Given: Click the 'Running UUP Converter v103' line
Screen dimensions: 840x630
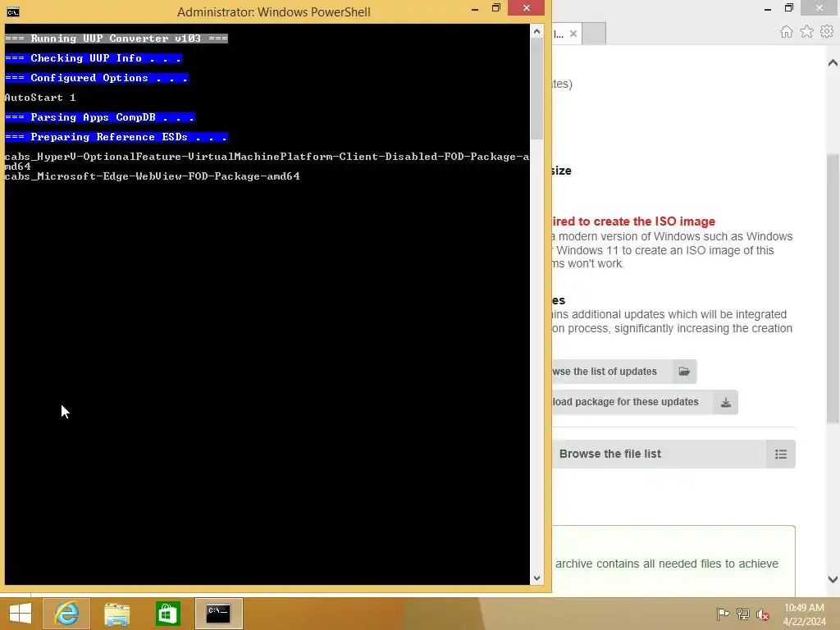Looking at the screenshot, I should (116, 39).
